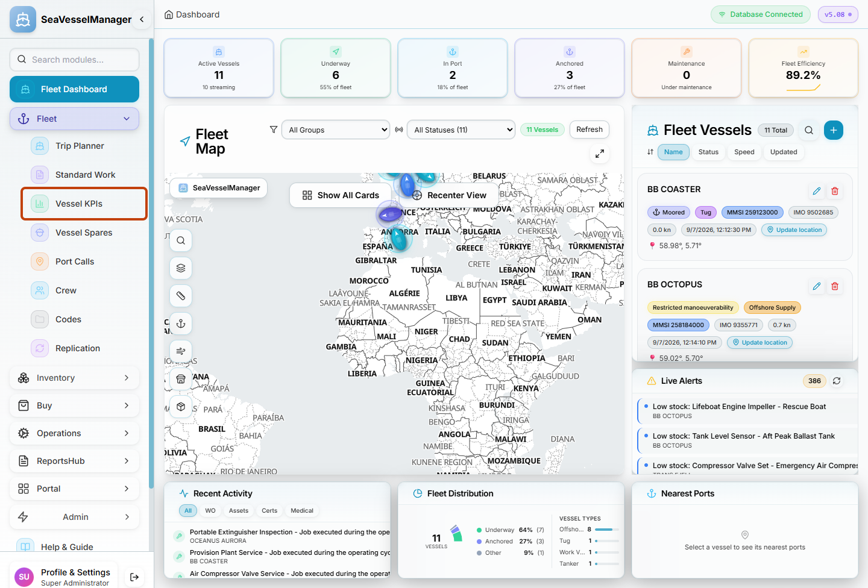Sort vessels by Updated

(784, 152)
